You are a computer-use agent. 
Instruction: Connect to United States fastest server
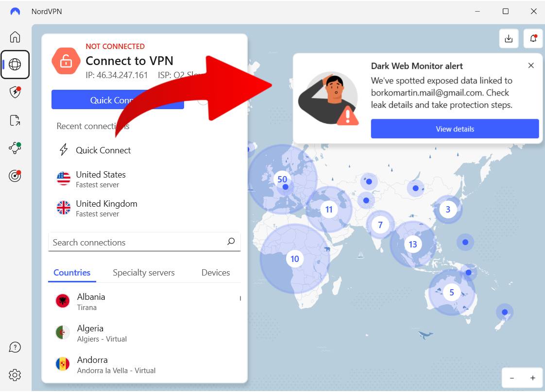[x=144, y=179]
